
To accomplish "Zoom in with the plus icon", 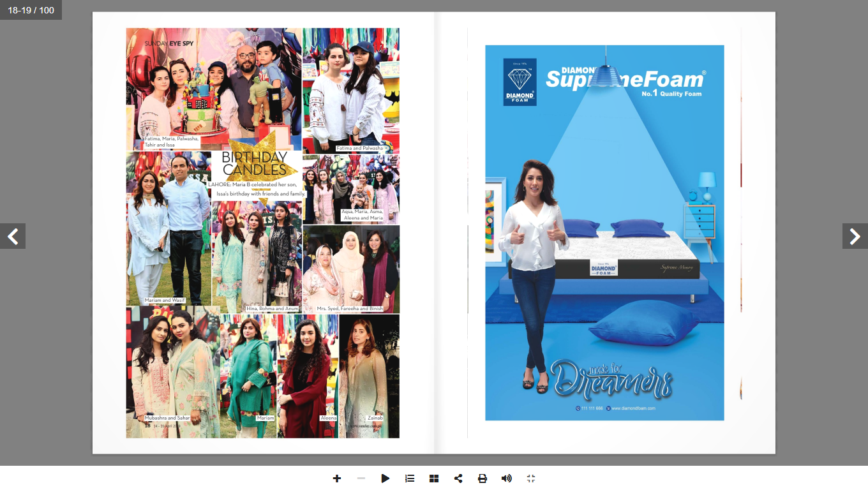I will click(x=337, y=479).
